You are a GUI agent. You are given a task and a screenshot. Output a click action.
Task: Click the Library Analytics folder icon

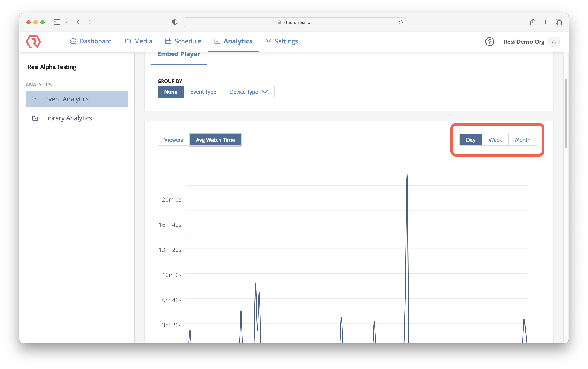pyautogui.click(x=35, y=118)
